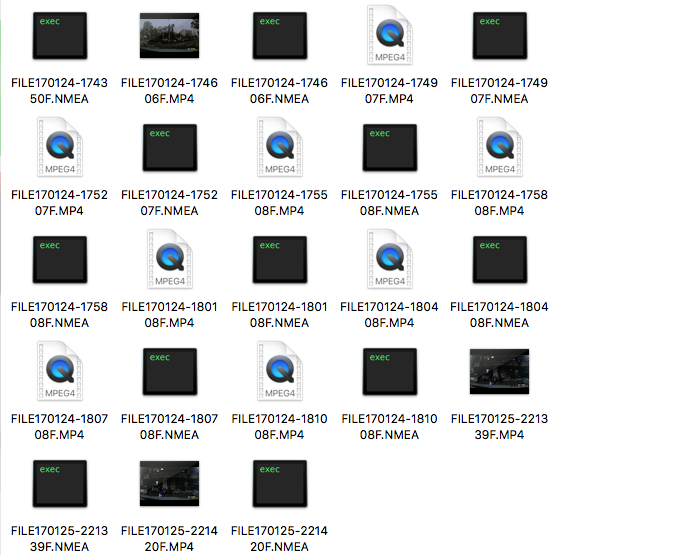
Task: Select exec icon of FILE170124-175808F.NMEA
Action: (60, 260)
